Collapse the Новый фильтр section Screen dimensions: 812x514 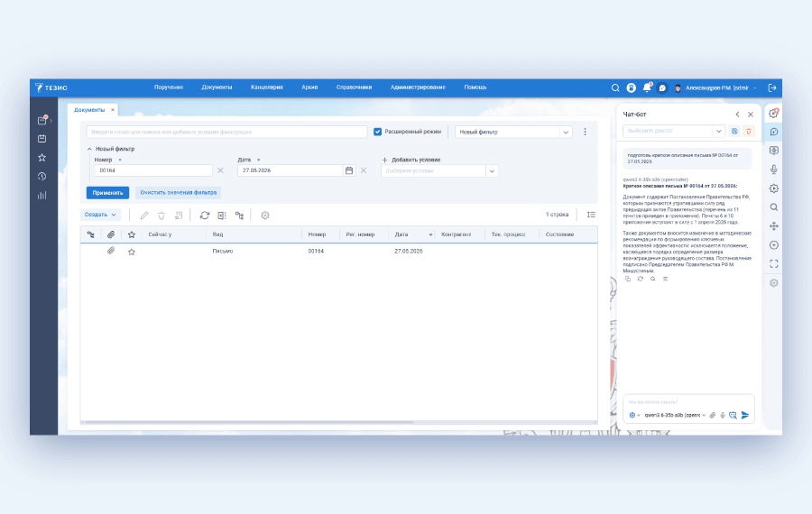pos(89,149)
